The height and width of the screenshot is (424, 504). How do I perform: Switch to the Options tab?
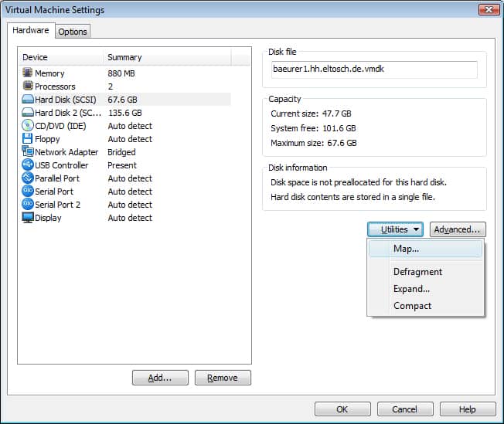point(73,32)
